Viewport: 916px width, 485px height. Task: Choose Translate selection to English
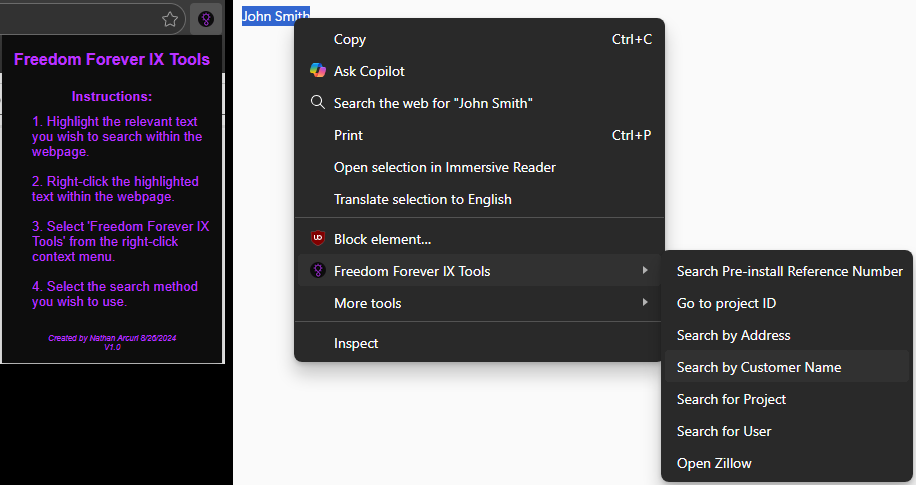tap(422, 199)
